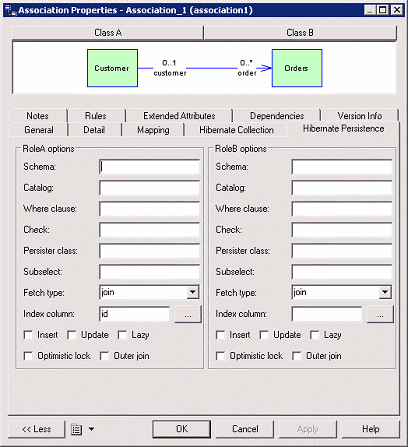The image size is (408, 447).
Task: Switch to the Hibernate Collection tab
Action: (x=236, y=130)
